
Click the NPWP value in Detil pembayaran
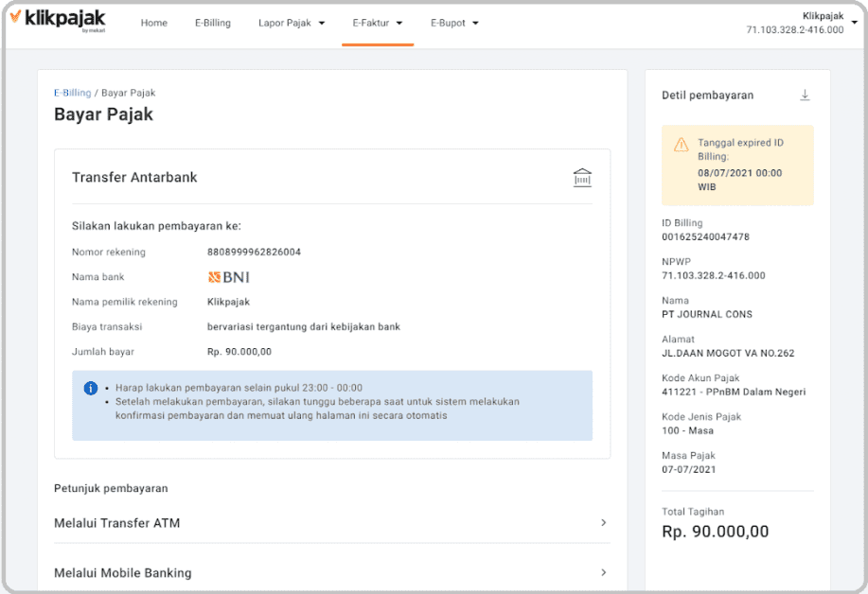coord(713,275)
